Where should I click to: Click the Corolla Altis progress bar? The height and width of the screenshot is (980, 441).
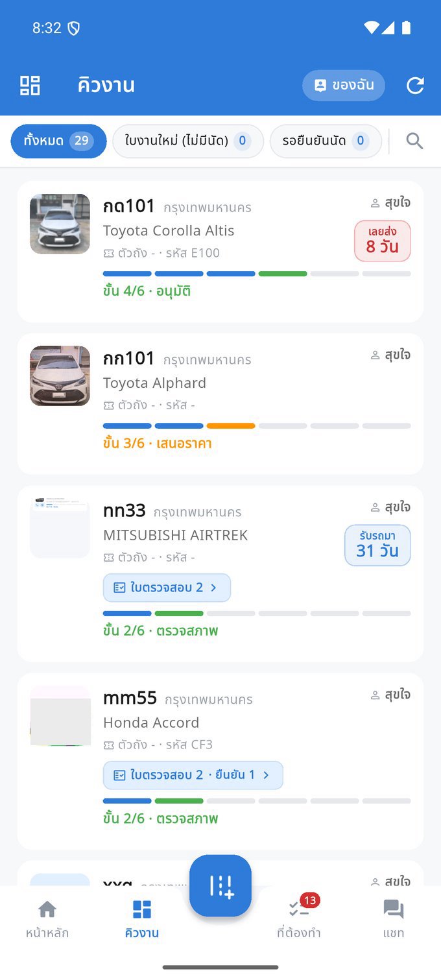(257, 274)
